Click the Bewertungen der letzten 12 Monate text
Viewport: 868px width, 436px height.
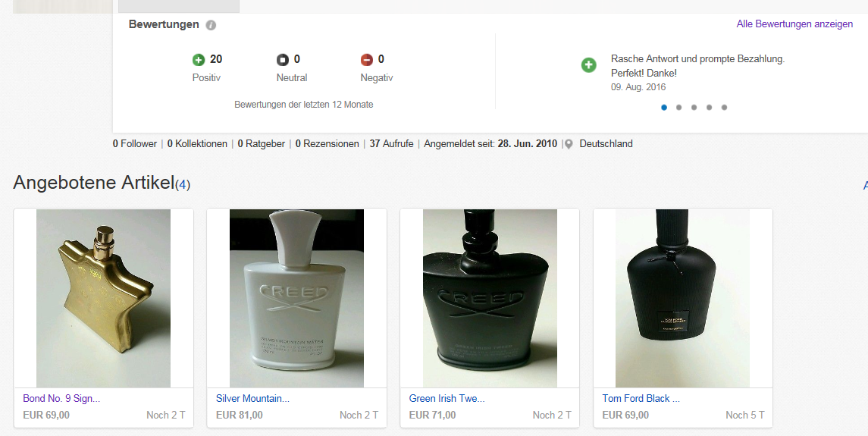(x=304, y=105)
